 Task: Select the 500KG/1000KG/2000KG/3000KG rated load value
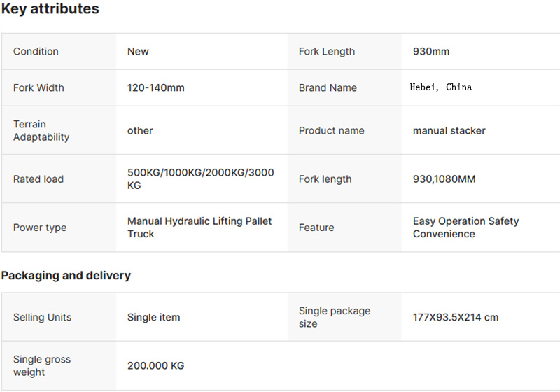201,179
